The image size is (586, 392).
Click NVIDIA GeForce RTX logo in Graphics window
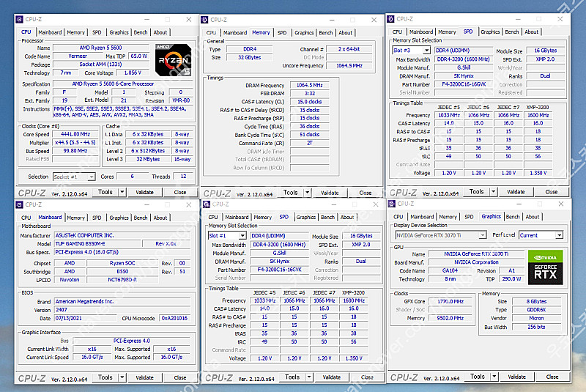545,267
